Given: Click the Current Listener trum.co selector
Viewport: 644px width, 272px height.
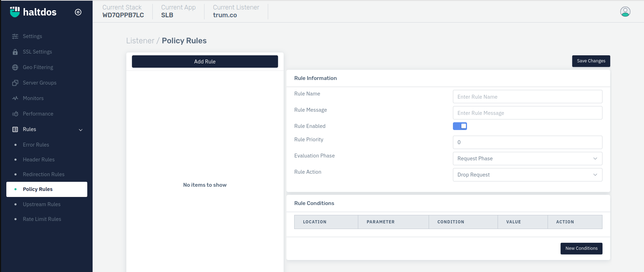Looking at the screenshot, I should (236, 11).
